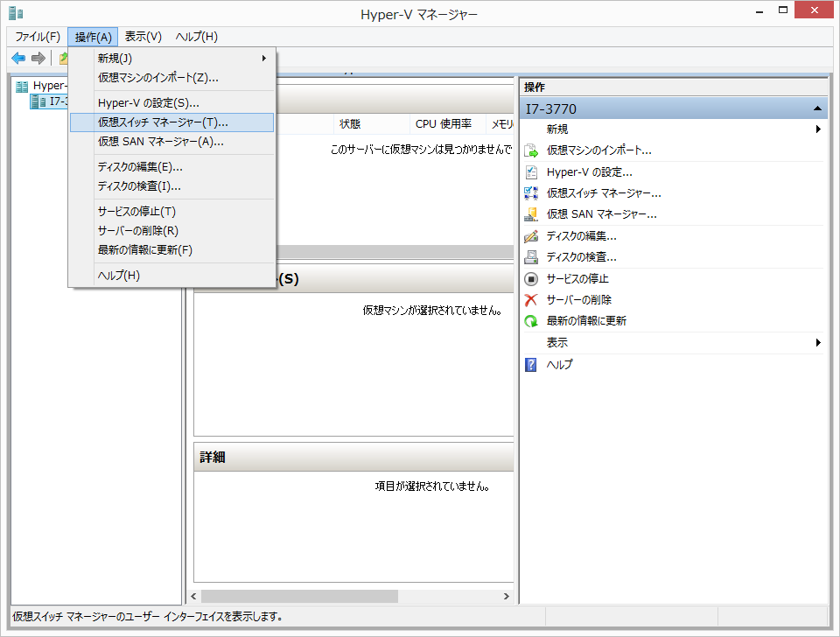Screen dimensions: 840x637
Task: Click the red X サーバーの削除 icon
Action: click(x=531, y=299)
